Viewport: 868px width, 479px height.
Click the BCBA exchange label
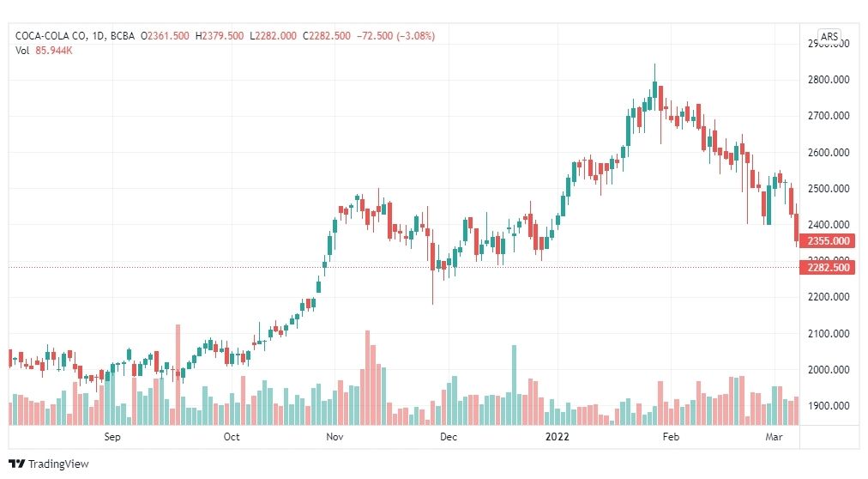click(x=123, y=36)
